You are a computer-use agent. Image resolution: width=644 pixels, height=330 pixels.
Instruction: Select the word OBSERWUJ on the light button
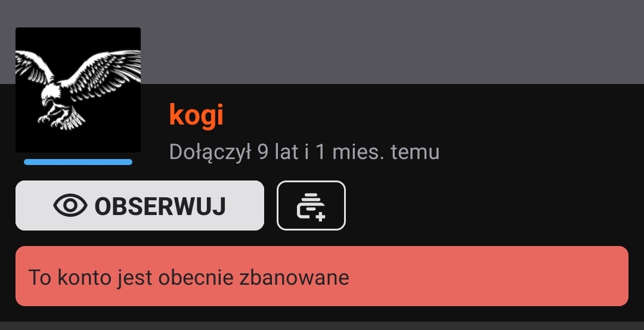(x=160, y=206)
